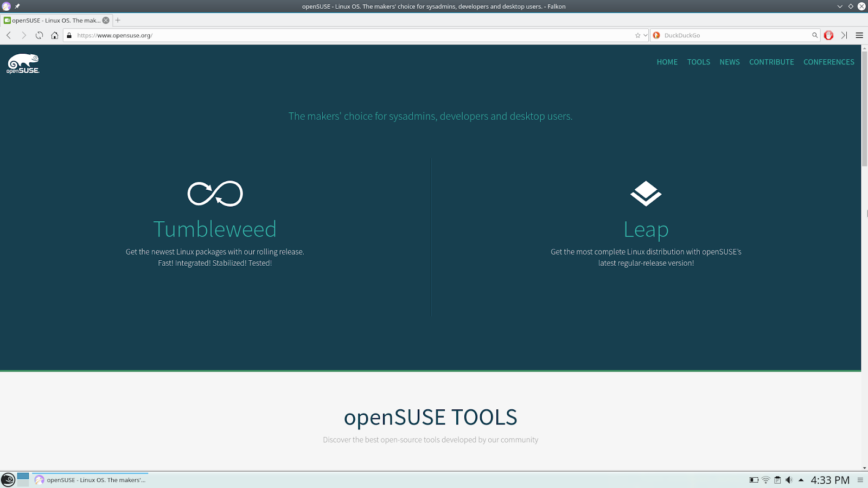
Task: Click the Tumbleweed infinity icon
Action: (215, 194)
